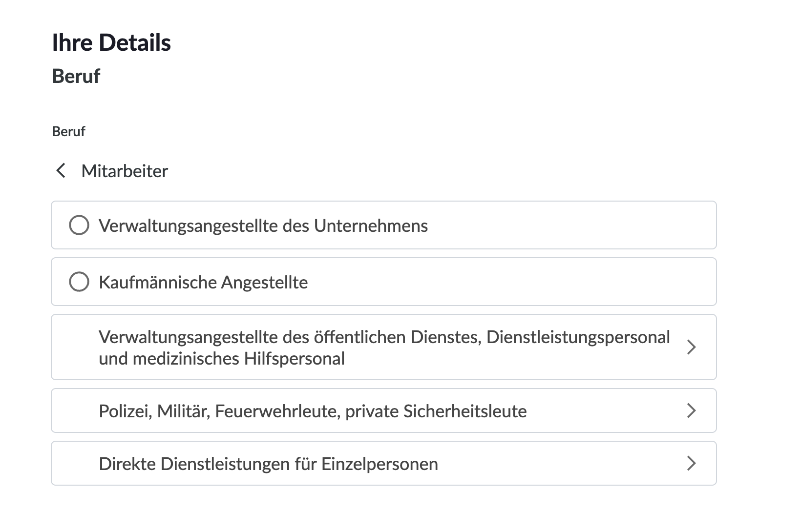Navigate back using the left-pointing chevron icon
The height and width of the screenshot is (532, 802).
pyautogui.click(x=61, y=171)
